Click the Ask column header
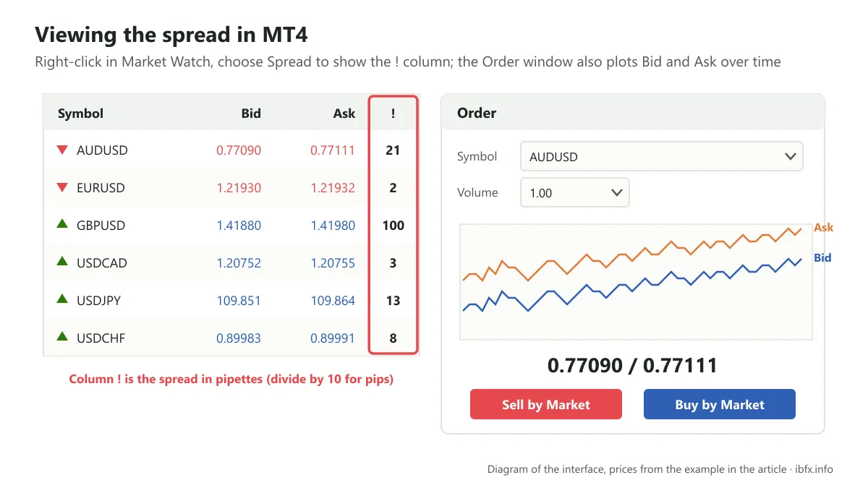This screenshot has width=868, height=488. pyautogui.click(x=344, y=114)
